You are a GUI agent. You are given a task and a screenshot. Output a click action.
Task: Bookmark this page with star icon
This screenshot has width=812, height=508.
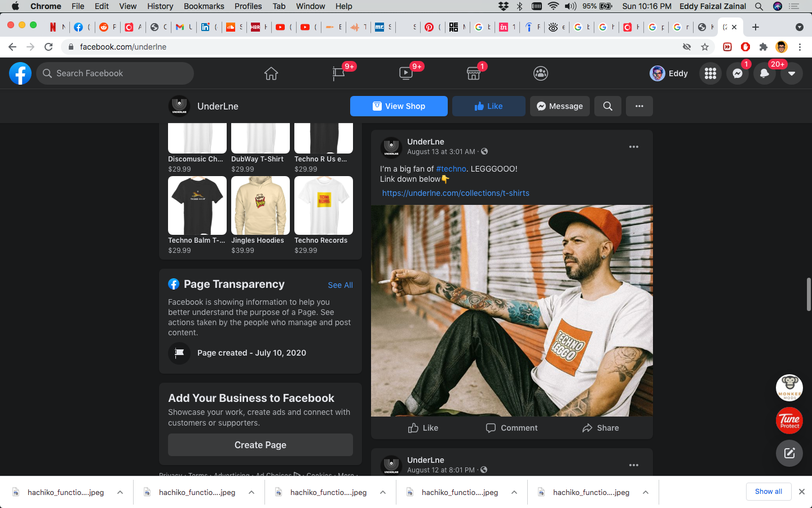pos(705,47)
